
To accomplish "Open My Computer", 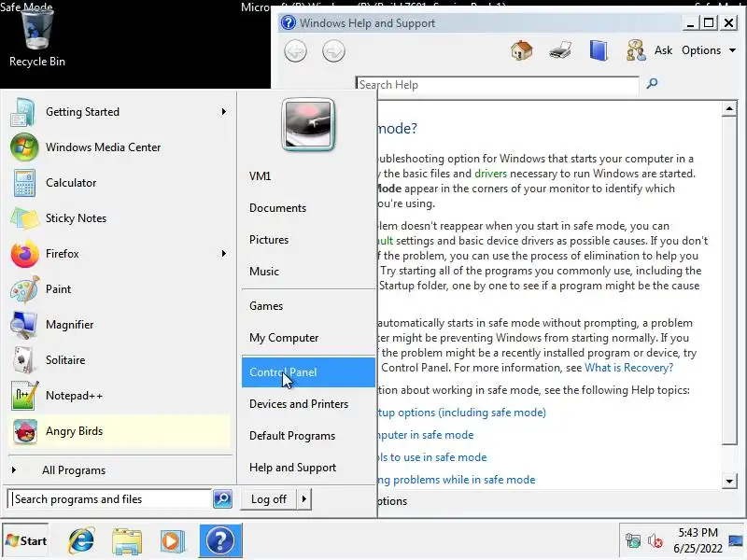I will point(308,338).
